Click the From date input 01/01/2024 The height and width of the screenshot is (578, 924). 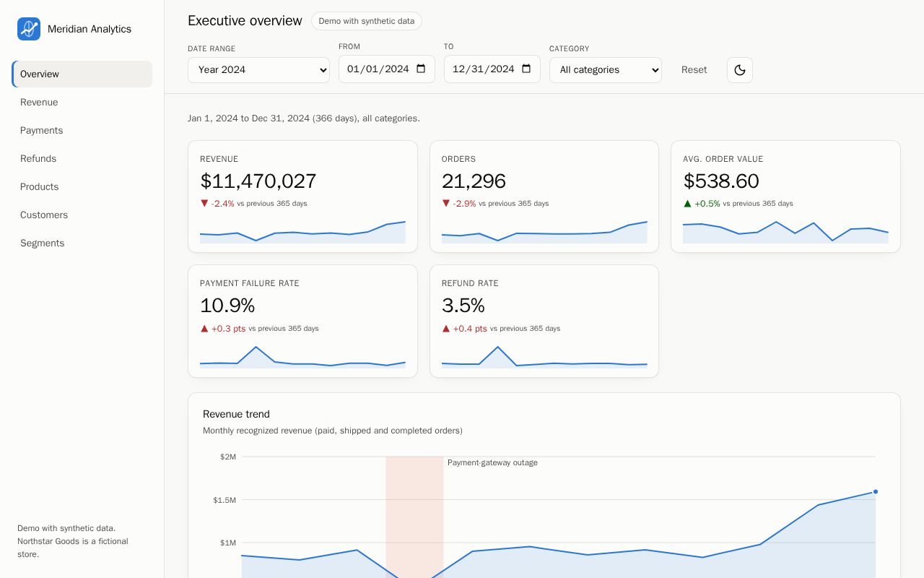tap(387, 69)
